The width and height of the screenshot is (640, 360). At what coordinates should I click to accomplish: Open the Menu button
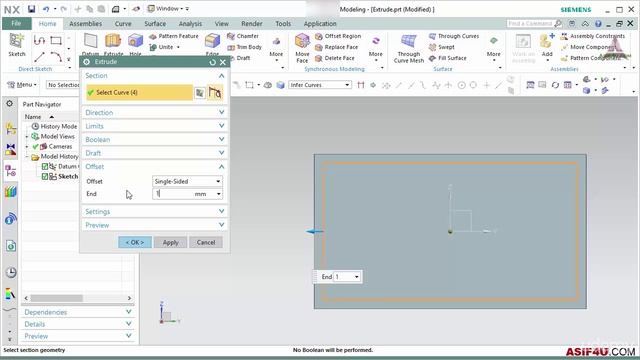22,85
